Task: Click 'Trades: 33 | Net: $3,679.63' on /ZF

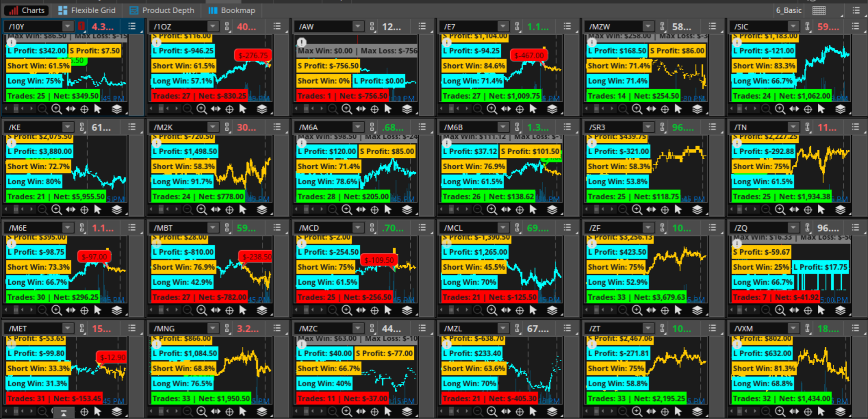Action: (636, 297)
